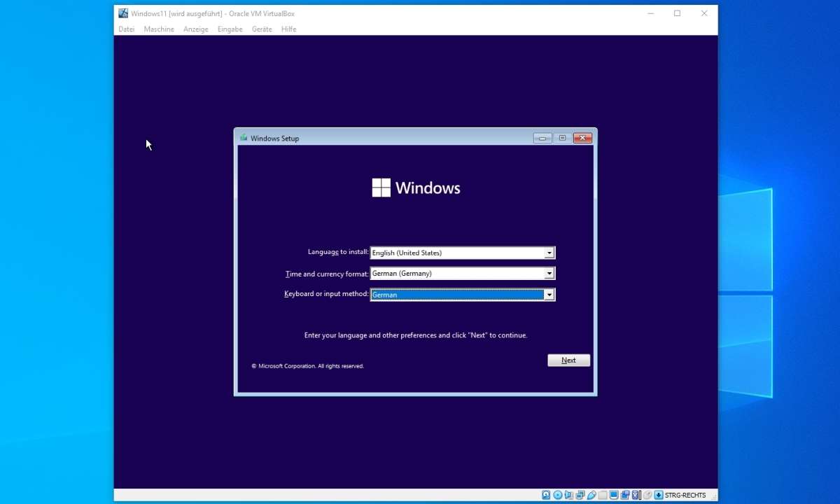This screenshot has width=840, height=504.
Task: Click the Windows logo in setup
Action: [x=416, y=188]
